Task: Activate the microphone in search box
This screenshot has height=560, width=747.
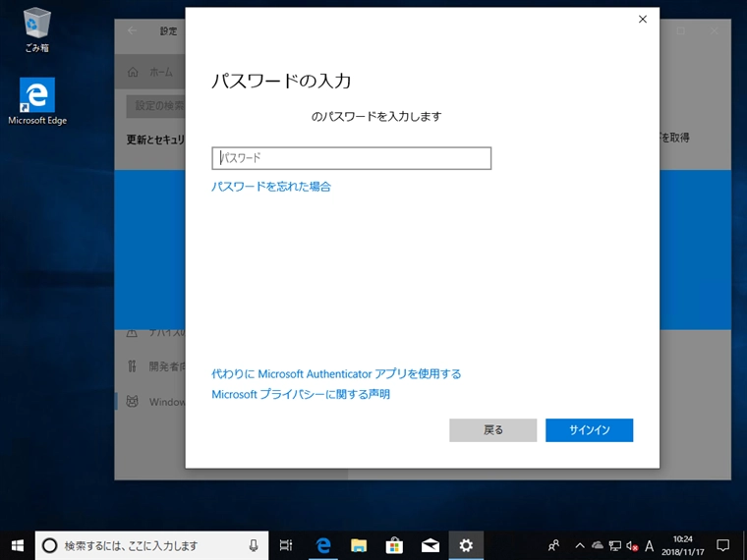Action: point(254,545)
